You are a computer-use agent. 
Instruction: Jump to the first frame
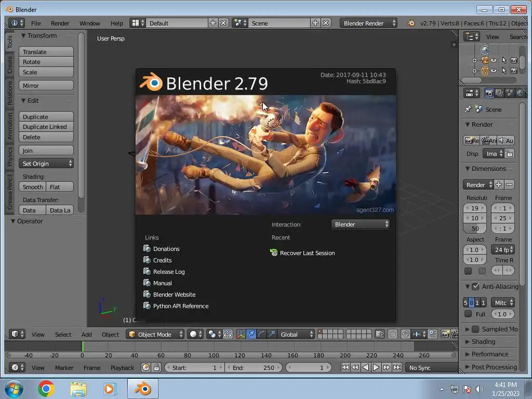pos(345,367)
